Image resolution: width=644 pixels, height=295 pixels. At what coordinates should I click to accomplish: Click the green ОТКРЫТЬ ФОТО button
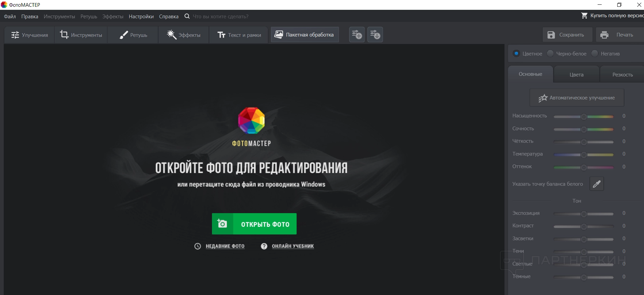coord(254,224)
